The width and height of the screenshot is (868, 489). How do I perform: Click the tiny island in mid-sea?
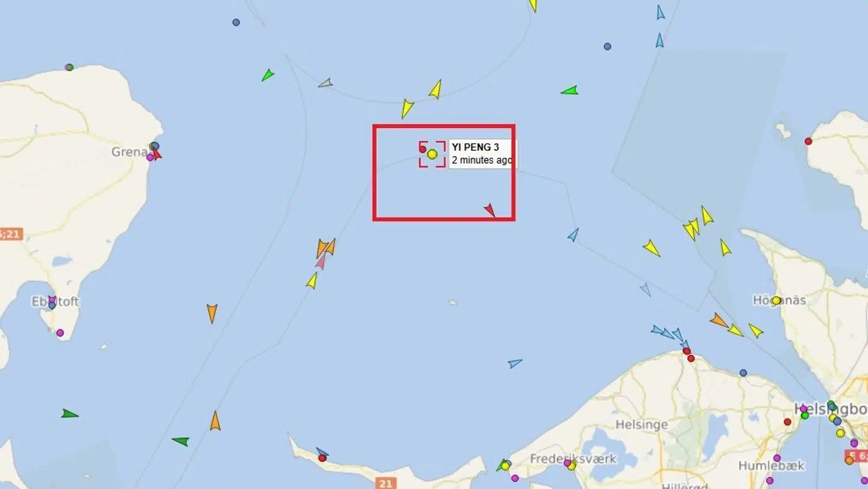pyautogui.click(x=453, y=303)
